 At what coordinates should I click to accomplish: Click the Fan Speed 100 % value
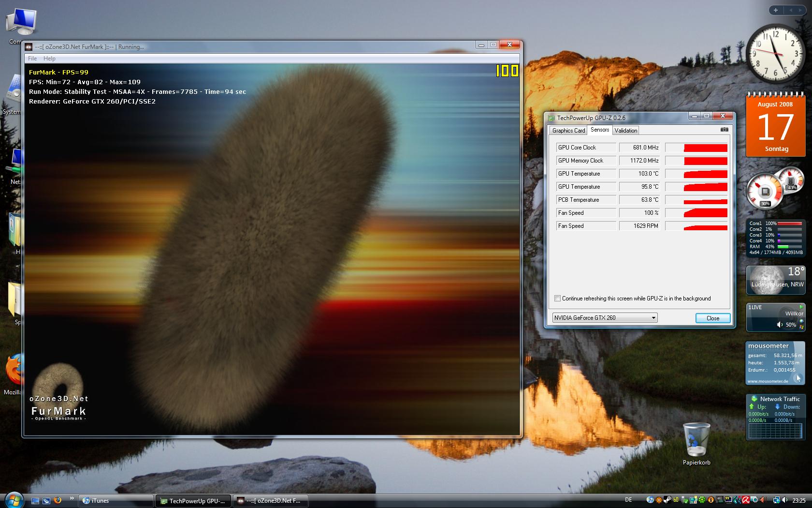pos(639,213)
